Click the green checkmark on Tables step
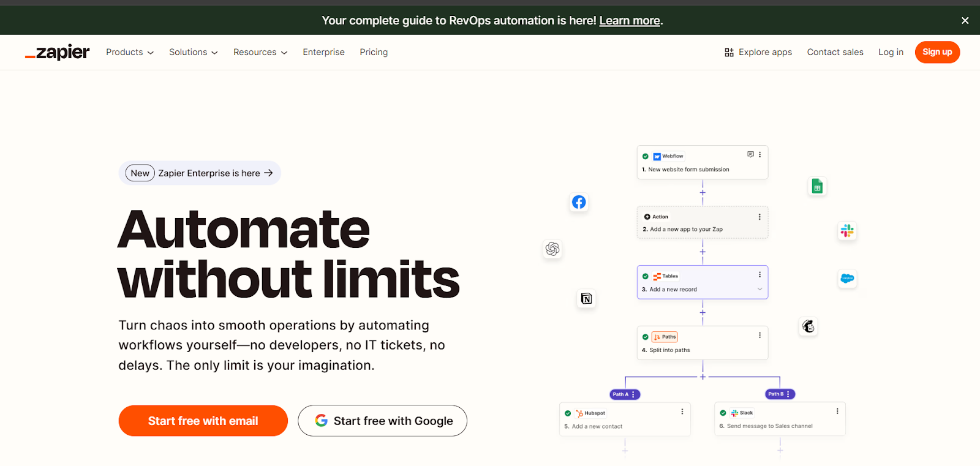 [x=646, y=277]
